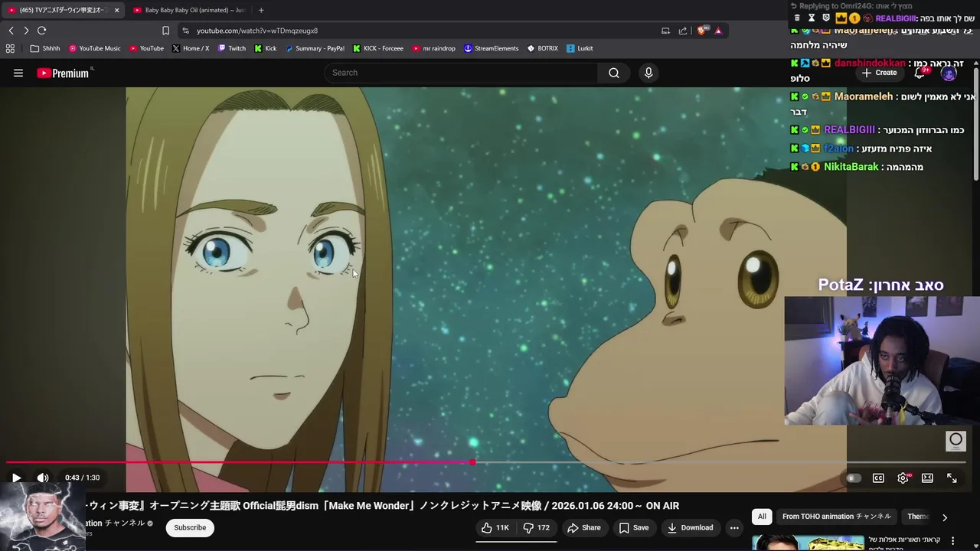
Task: Open the YouTube Music bookmark
Action: tap(95, 48)
